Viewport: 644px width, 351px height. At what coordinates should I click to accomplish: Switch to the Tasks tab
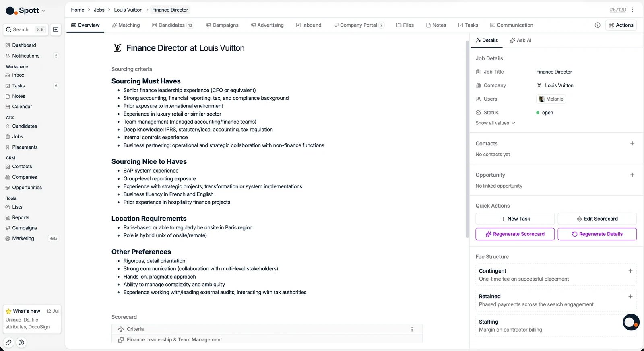468,25
